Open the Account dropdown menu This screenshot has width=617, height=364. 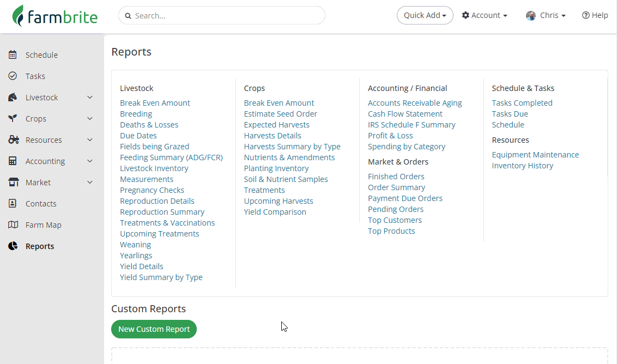click(485, 15)
